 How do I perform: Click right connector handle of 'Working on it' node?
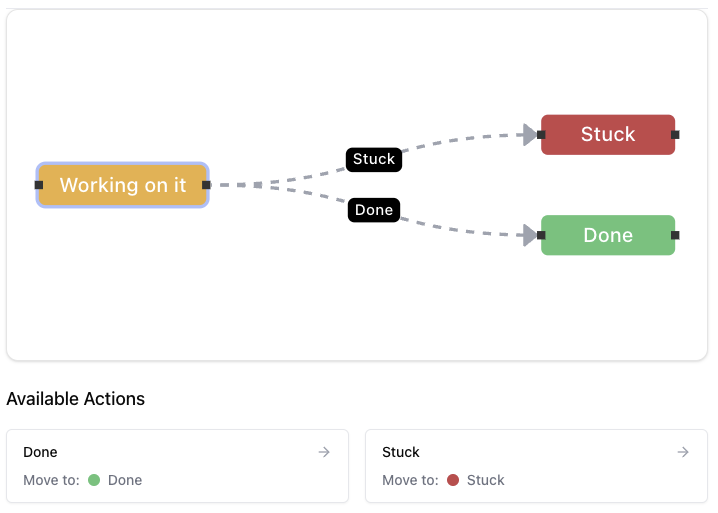[x=206, y=185]
